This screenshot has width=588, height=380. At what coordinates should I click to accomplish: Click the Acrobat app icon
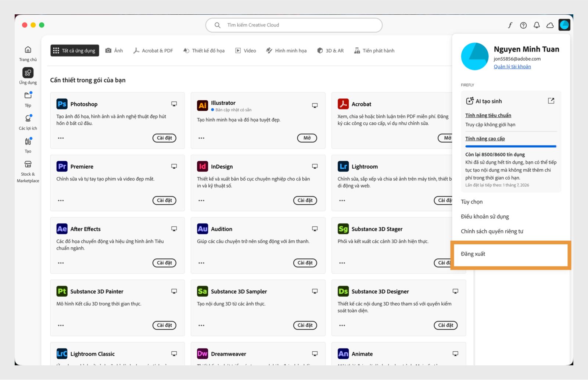pyautogui.click(x=343, y=104)
